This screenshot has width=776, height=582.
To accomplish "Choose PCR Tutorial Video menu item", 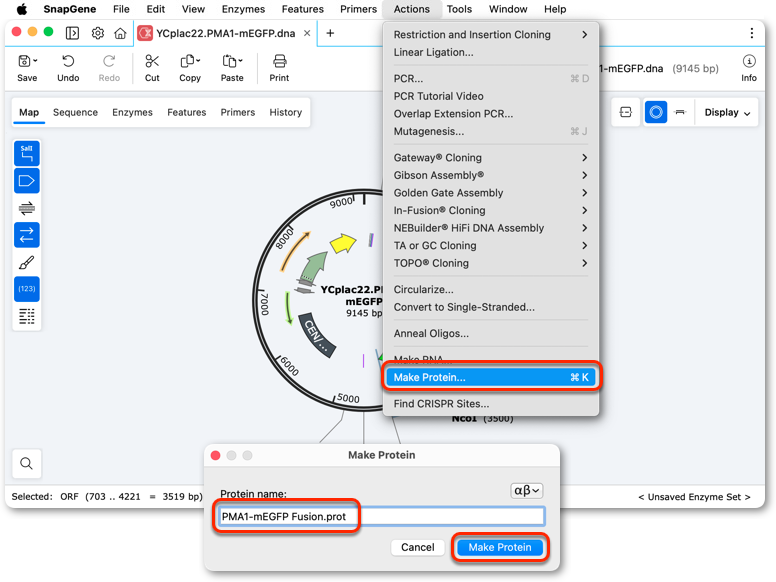I will (x=490, y=96).
